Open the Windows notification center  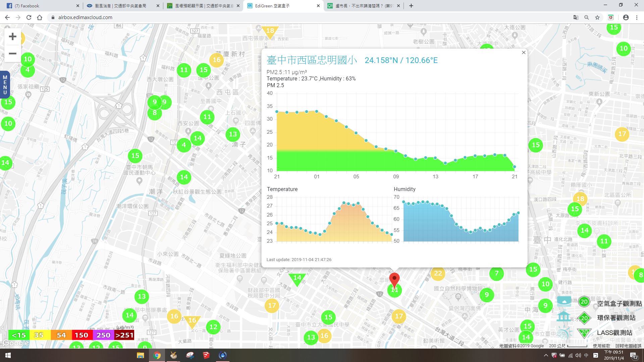(x=634, y=356)
